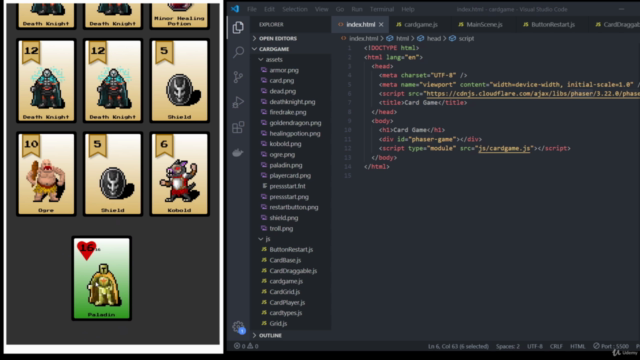Open the View menu
This screenshot has width=640, height=360.
[322, 9]
